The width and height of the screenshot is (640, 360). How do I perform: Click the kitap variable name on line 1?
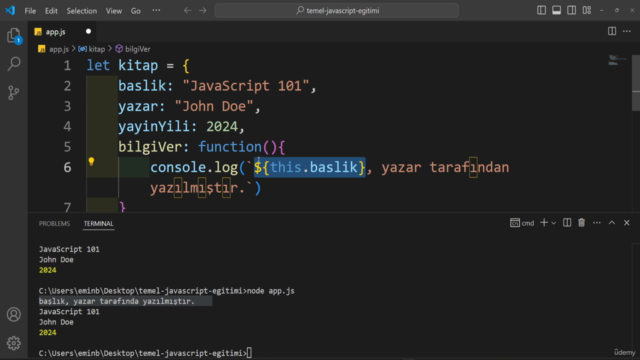coord(138,66)
